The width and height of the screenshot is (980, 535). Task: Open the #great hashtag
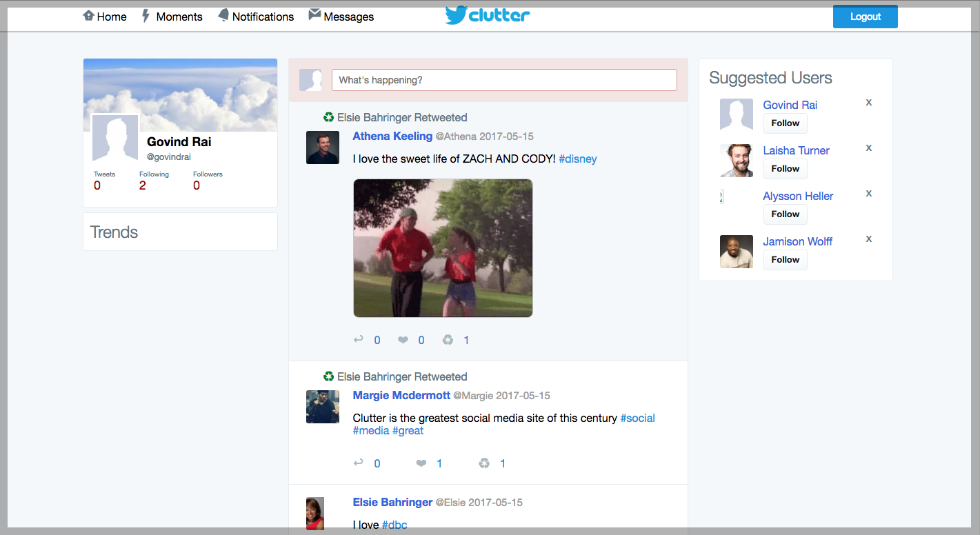point(408,431)
